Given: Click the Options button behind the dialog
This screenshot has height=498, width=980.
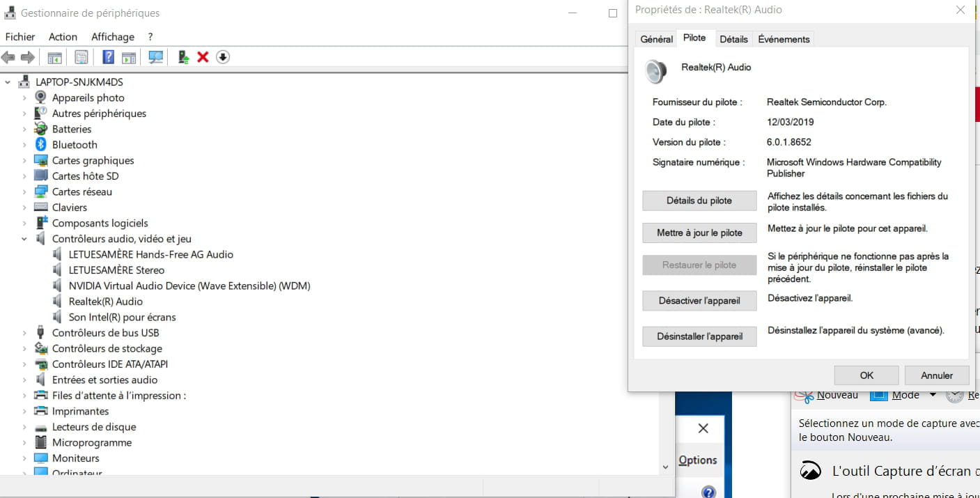Looking at the screenshot, I should (697, 460).
